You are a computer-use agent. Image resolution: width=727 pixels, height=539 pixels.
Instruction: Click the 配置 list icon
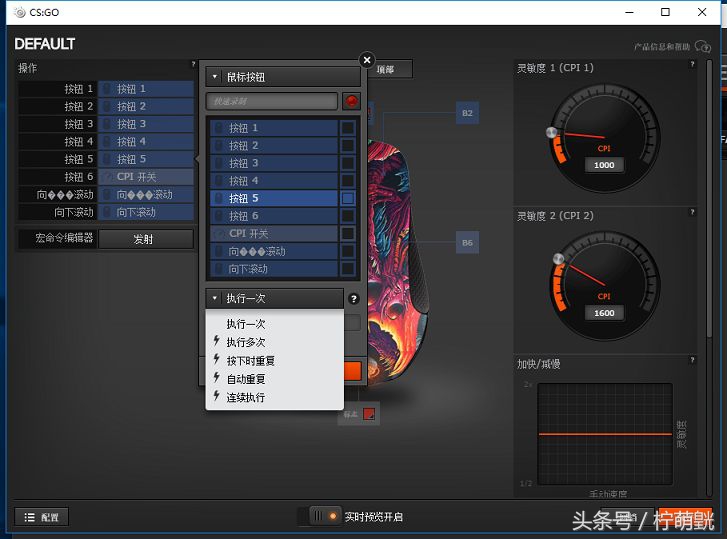[x=29, y=517]
